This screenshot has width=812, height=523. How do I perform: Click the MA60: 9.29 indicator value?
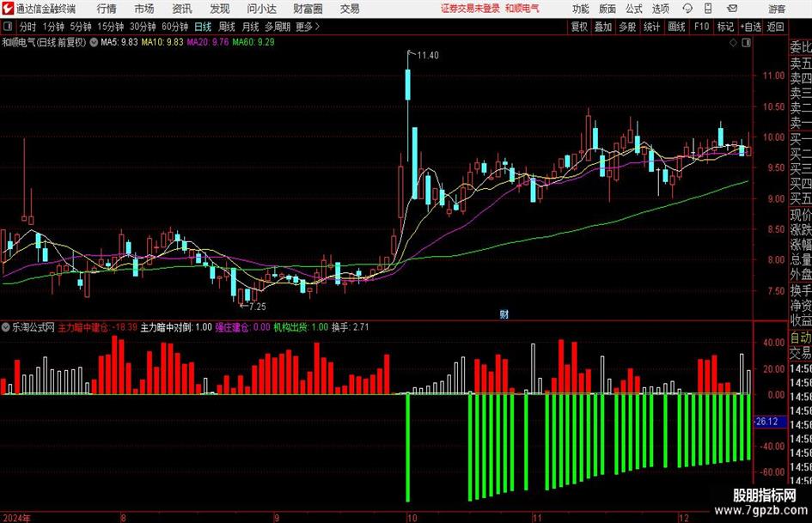click(x=253, y=42)
